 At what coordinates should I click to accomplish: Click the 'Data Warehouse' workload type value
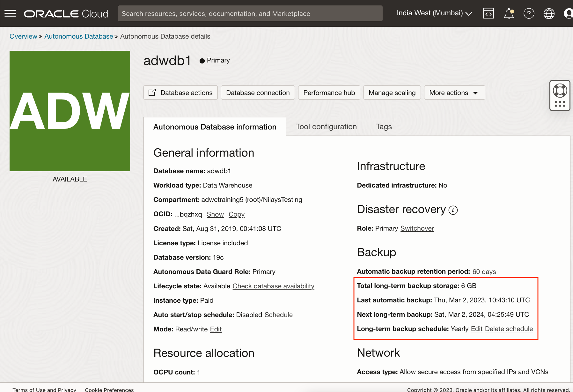point(228,185)
